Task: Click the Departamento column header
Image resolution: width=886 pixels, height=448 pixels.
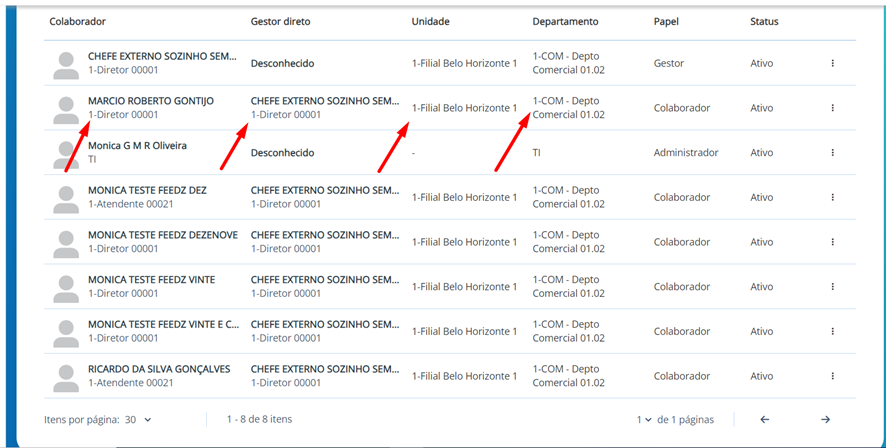Action: (565, 21)
